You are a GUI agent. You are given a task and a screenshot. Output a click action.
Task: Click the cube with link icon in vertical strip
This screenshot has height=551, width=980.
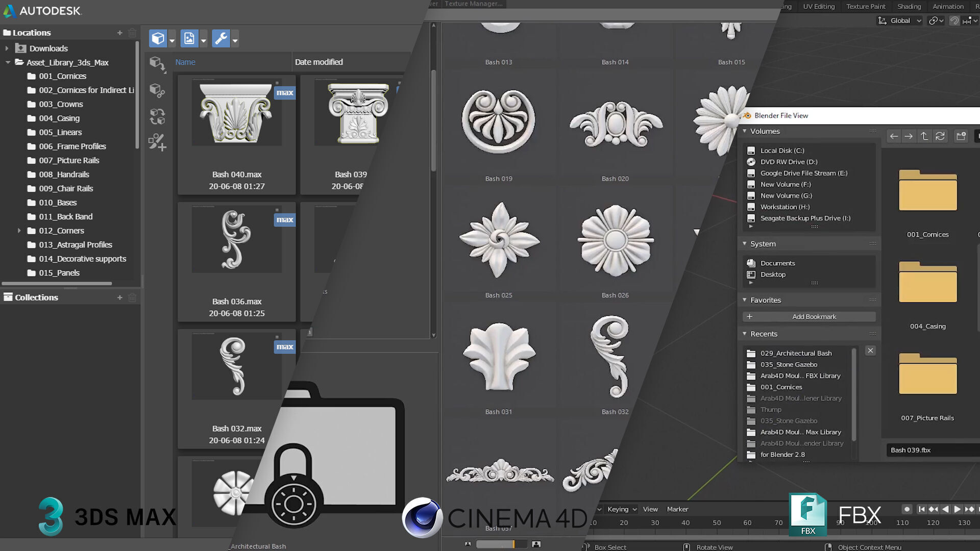pos(157,90)
